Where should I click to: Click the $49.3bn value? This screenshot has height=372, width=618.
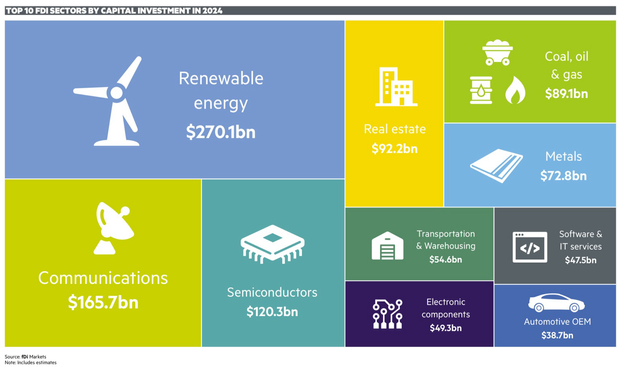point(446,328)
